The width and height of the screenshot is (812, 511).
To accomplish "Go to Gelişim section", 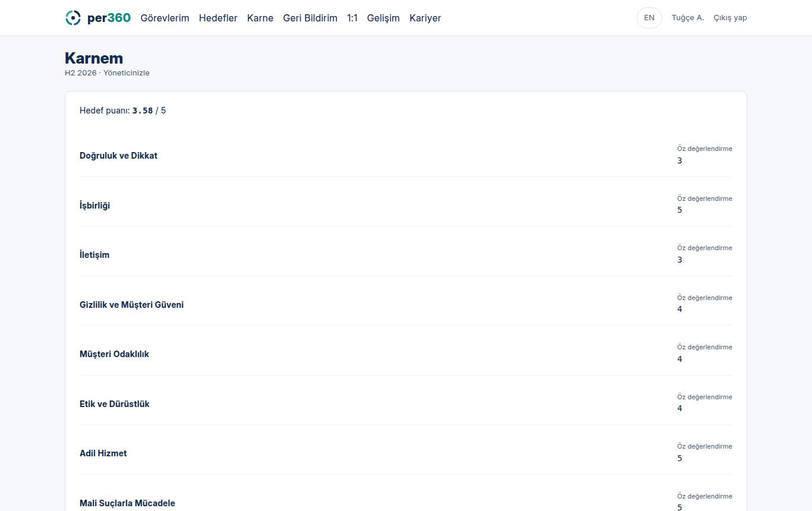I will [383, 18].
